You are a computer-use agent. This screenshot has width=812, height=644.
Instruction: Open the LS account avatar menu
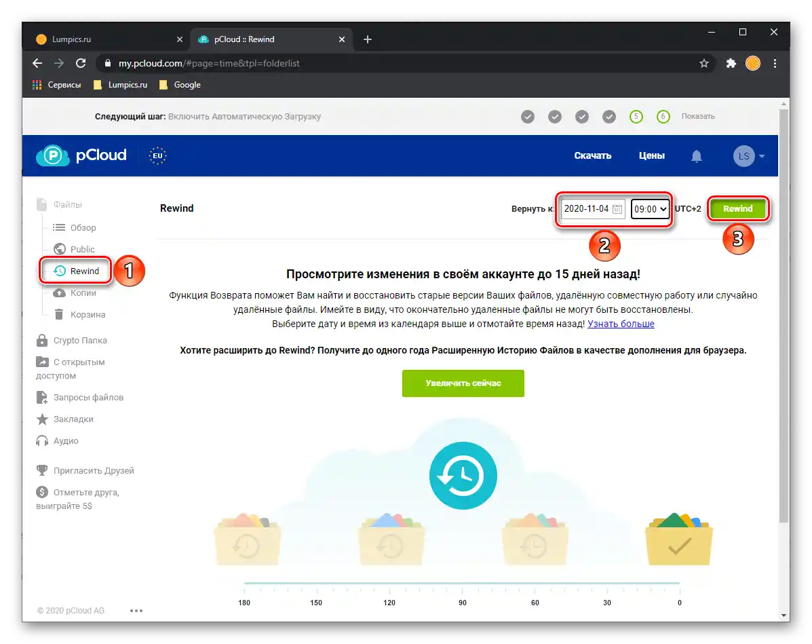pyautogui.click(x=748, y=156)
